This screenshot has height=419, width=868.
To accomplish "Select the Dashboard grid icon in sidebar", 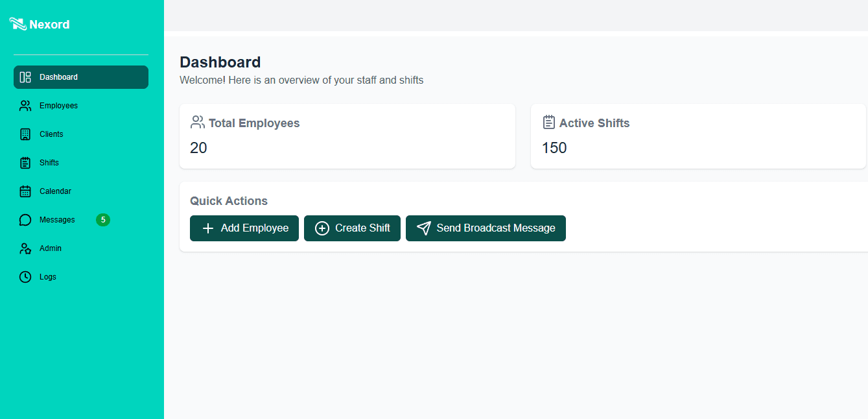I will pos(25,77).
